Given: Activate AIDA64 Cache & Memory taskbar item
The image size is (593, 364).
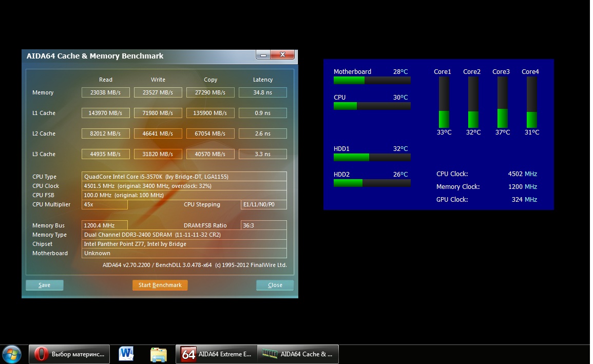Looking at the screenshot, I should pyautogui.click(x=298, y=354).
